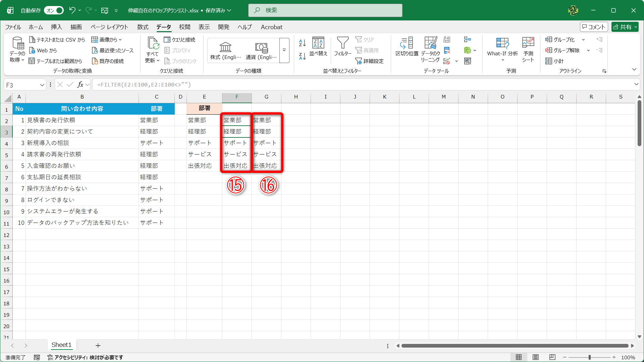This screenshot has width=644, height=362.
Task: Expand the formula bar chevron
Action: tap(636, 84)
